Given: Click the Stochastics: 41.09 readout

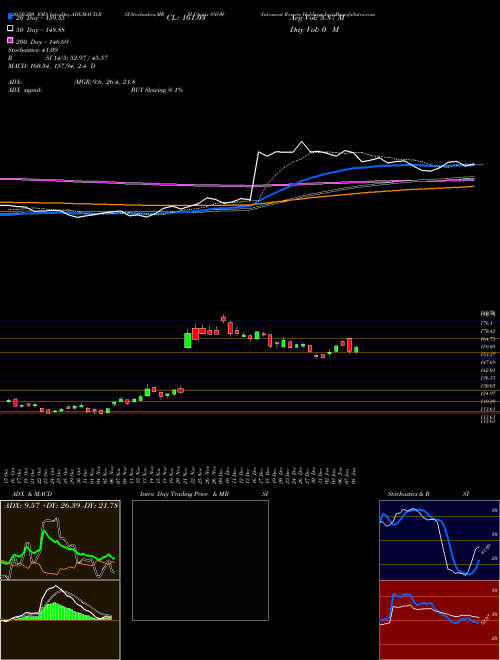Looking at the screenshot, I should point(33,50).
